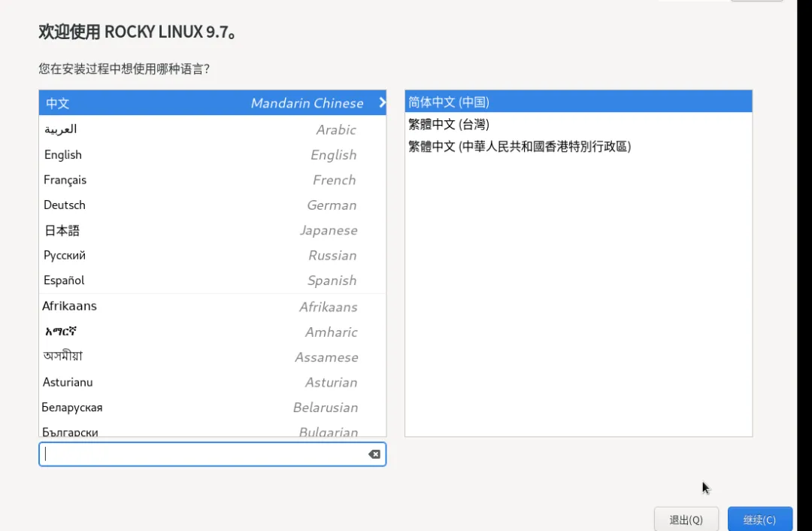Image resolution: width=812 pixels, height=531 pixels.
Task: Select 中文 Mandarin Chinese language
Action: [x=212, y=102]
